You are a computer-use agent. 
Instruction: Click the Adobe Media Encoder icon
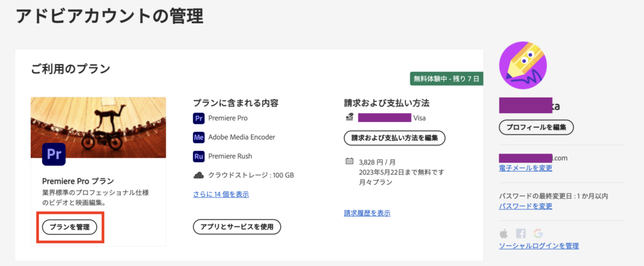tap(199, 137)
